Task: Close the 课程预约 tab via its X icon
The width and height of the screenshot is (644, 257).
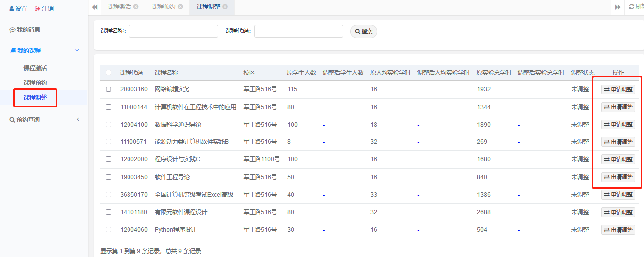Action: (x=180, y=7)
